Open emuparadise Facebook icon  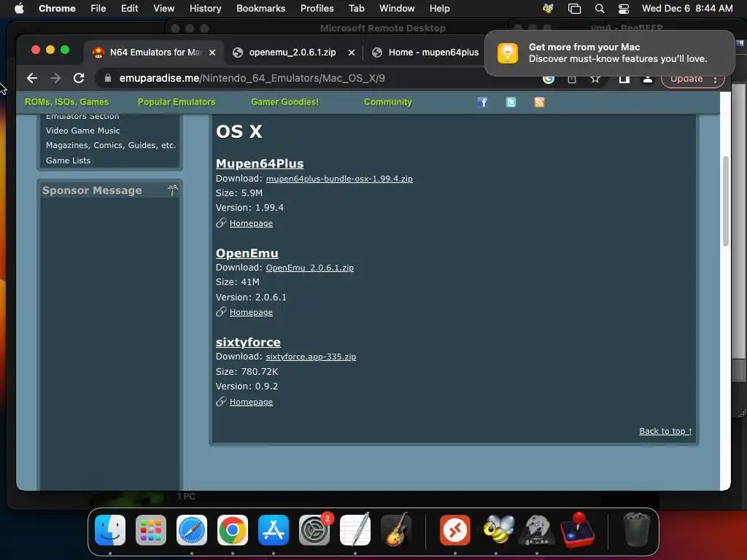[x=482, y=102]
